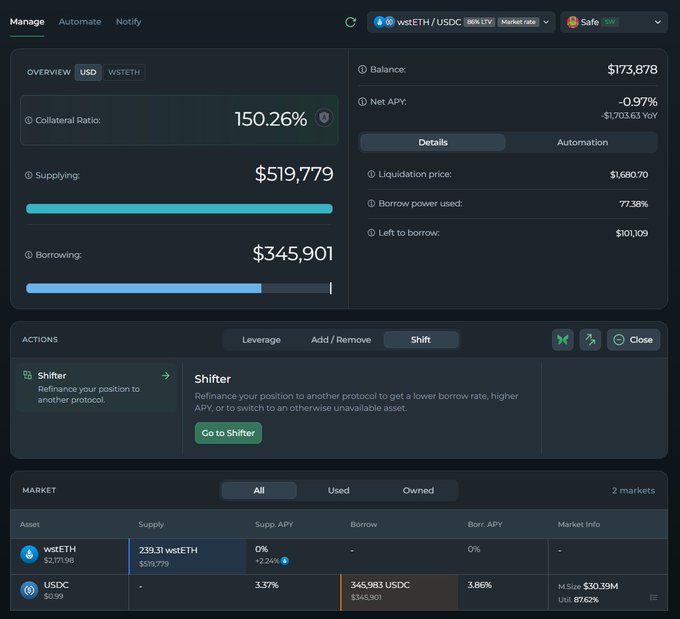Open the Safe wallet selector dropdown
Viewport: 680px width, 619px height.
coord(614,22)
